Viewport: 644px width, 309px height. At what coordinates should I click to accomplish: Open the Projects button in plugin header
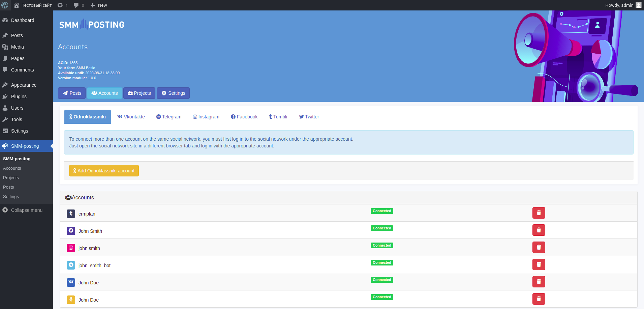pos(139,93)
